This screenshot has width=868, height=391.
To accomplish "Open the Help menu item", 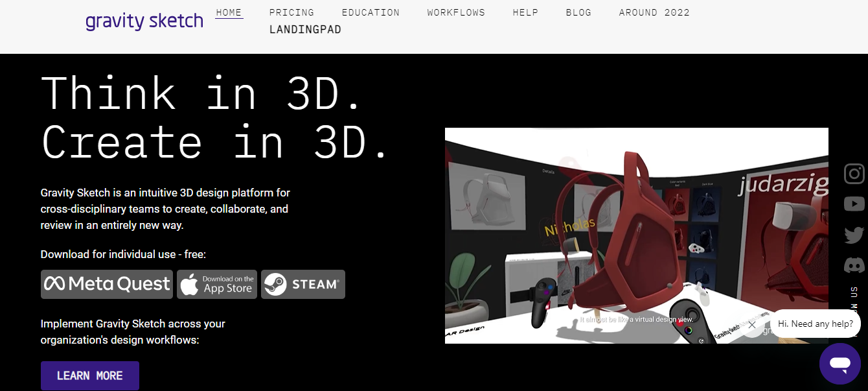I will 525,12.
